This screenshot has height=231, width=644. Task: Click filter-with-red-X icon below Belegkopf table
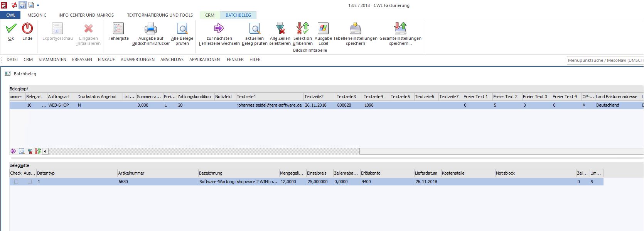pyautogui.click(x=30, y=151)
